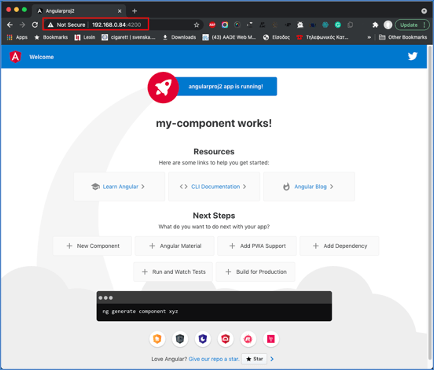Click the red shield icon at bottom

click(225, 339)
